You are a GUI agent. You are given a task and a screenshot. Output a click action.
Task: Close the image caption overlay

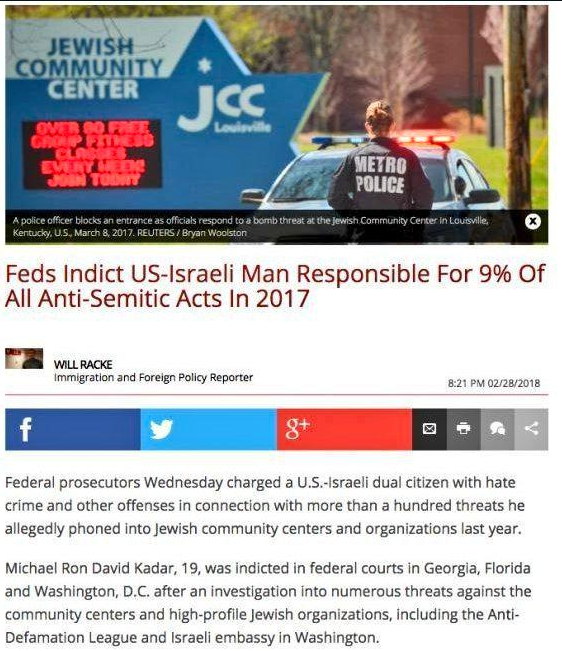533,221
